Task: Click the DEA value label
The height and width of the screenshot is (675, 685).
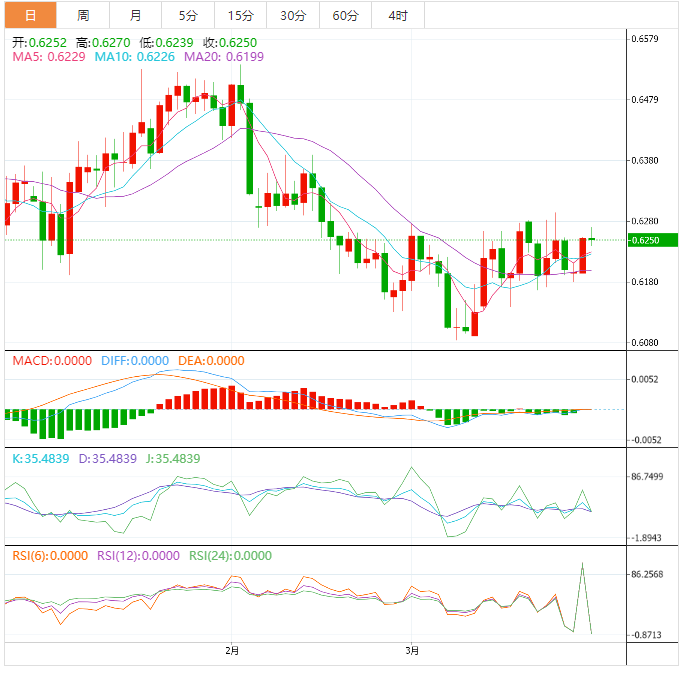Action: click(210, 361)
